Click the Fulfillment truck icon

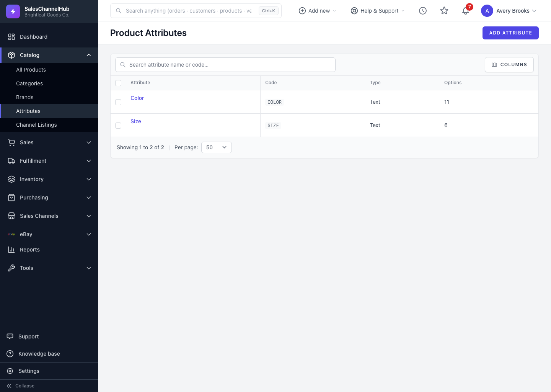pyautogui.click(x=11, y=161)
